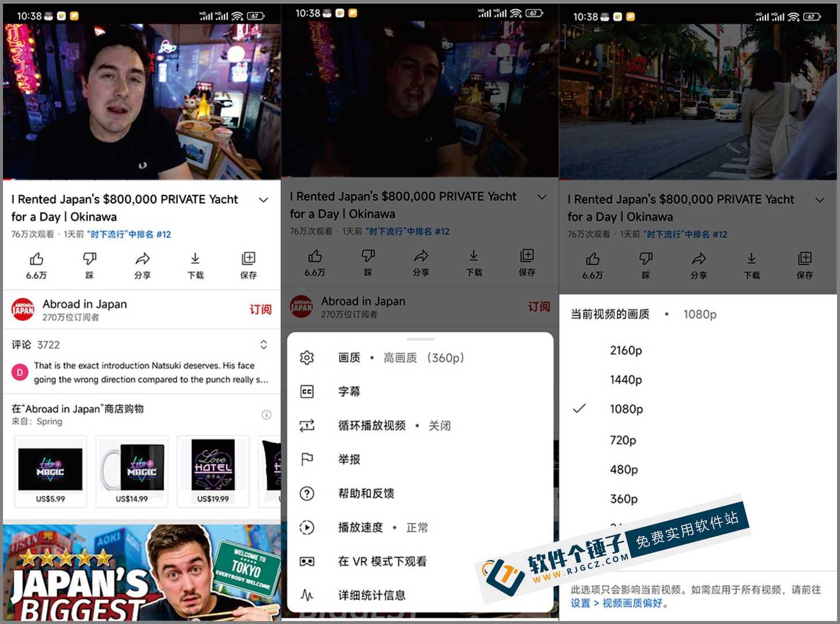Tap like icon in middle phone screen
This screenshot has height=624, width=840.
coord(315,256)
